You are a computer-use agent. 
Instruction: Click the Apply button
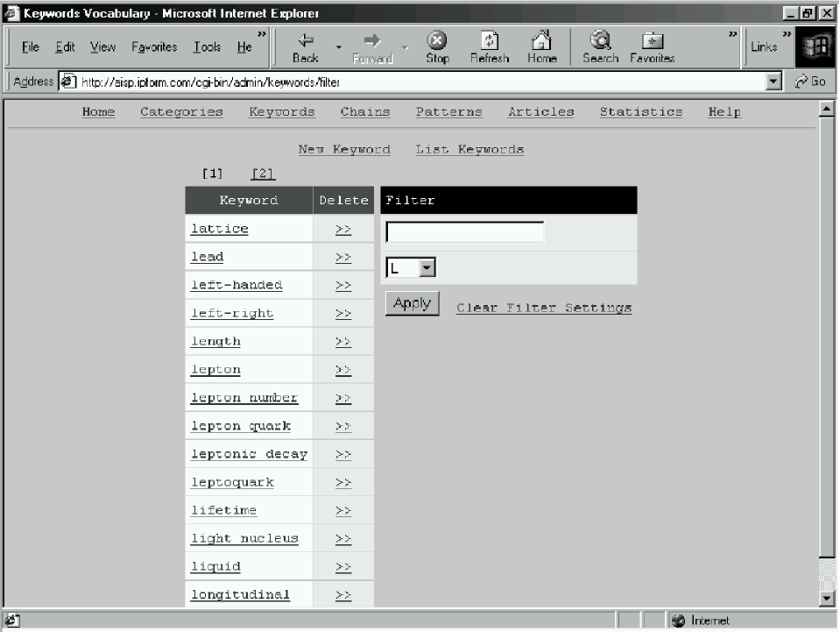click(412, 303)
